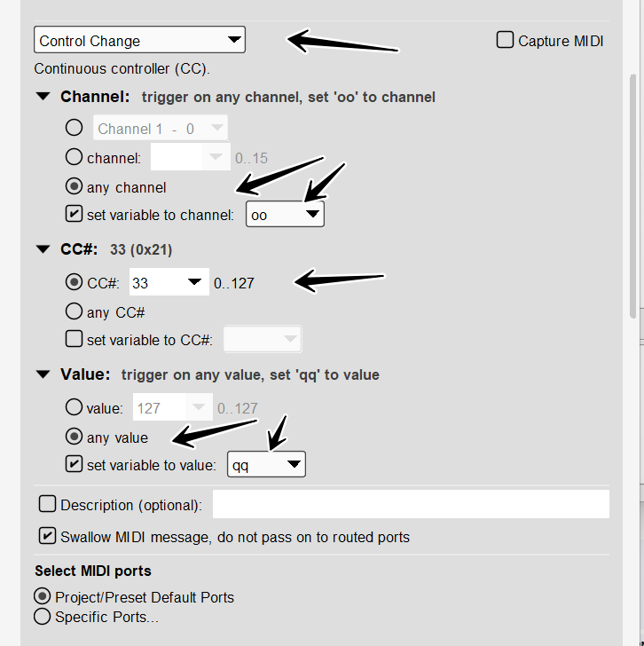Collapse the Value section triangle
The width and height of the screenshot is (644, 646).
click(43, 374)
